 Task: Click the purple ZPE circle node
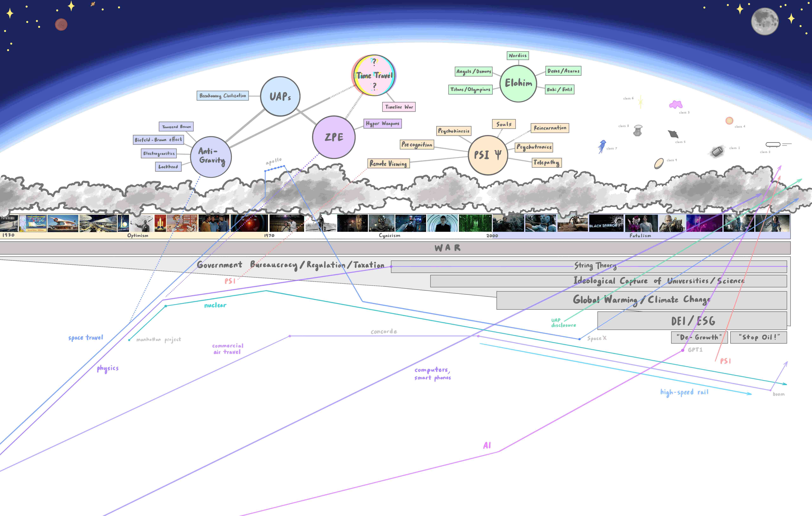pos(334,137)
